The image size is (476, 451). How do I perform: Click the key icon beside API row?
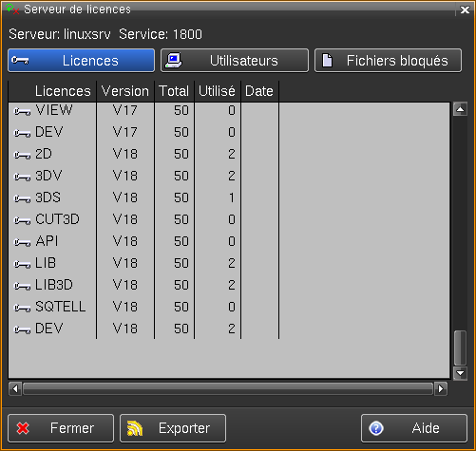[x=23, y=243]
